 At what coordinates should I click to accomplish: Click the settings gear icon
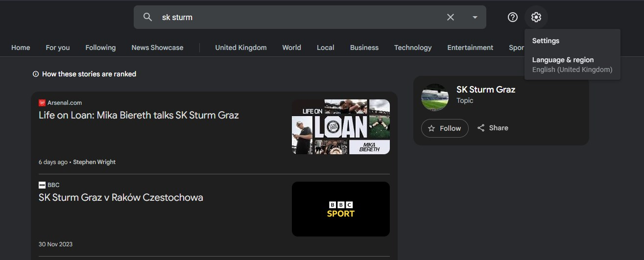[536, 17]
